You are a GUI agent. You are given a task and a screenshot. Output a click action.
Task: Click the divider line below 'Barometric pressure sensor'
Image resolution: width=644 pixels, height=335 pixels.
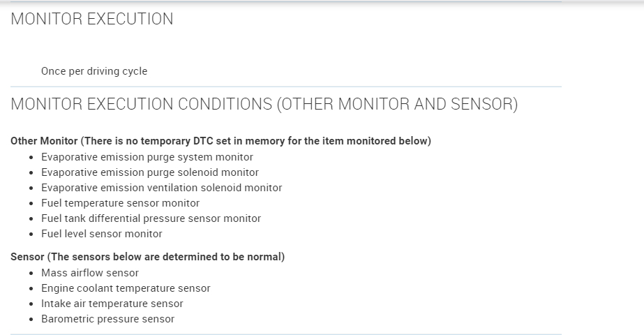tap(286, 334)
